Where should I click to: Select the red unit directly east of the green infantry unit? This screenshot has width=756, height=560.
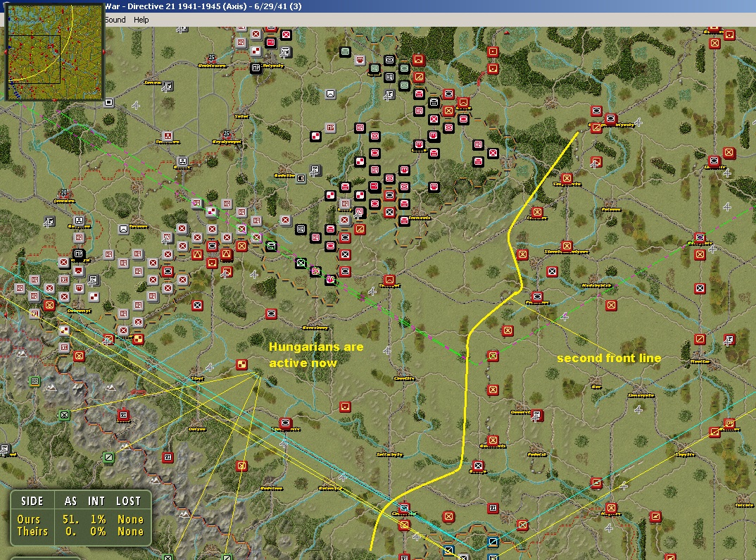coord(123,415)
